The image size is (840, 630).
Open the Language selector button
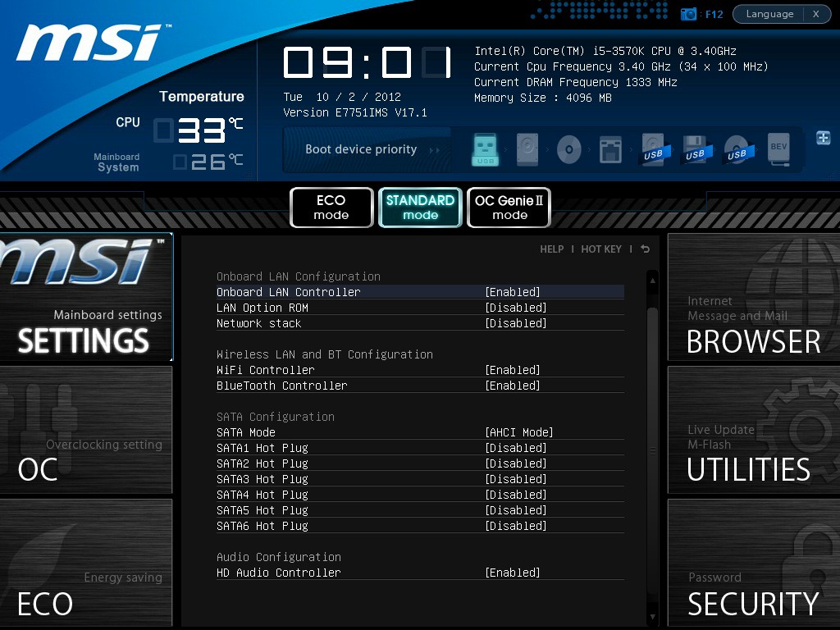pos(769,14)
